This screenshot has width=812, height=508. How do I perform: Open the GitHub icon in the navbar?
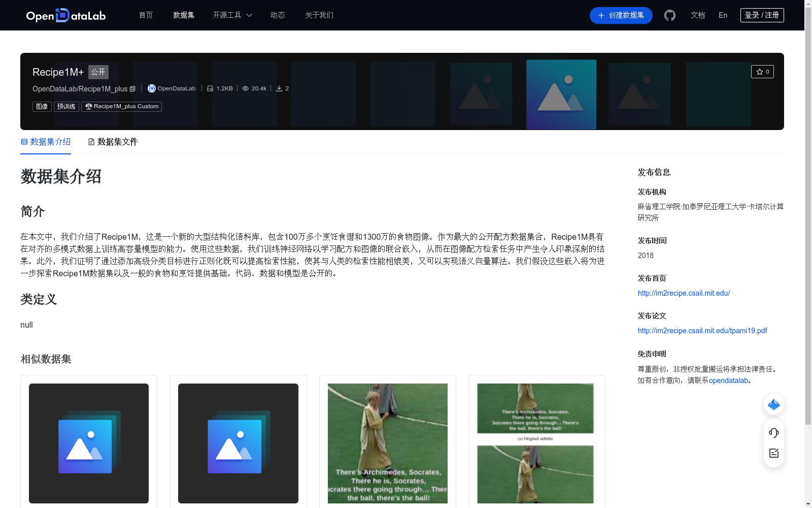[x=669, y=15]
